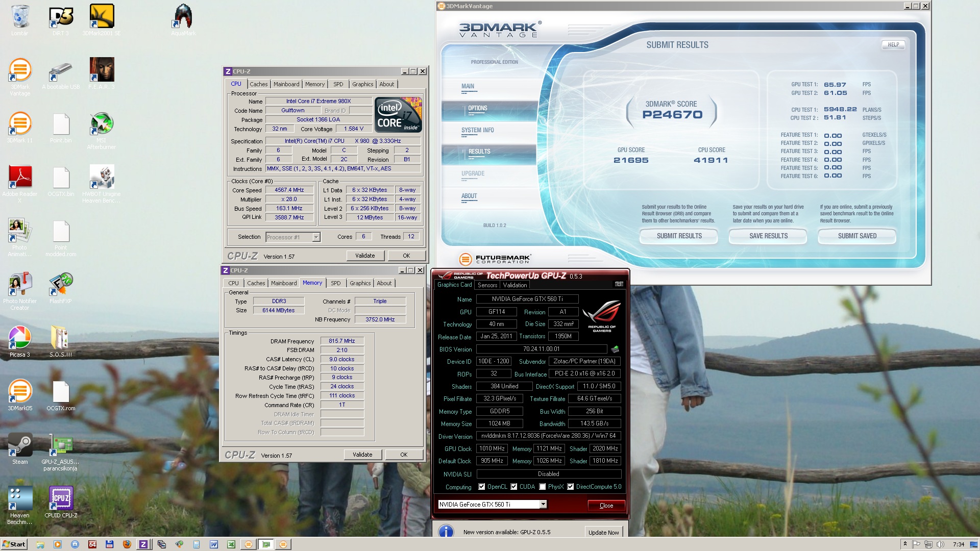This screenshot has width=980, height=551.
Task: Open SPD tab in the lower CPU-Z window
Action: (x=335, y=283)
